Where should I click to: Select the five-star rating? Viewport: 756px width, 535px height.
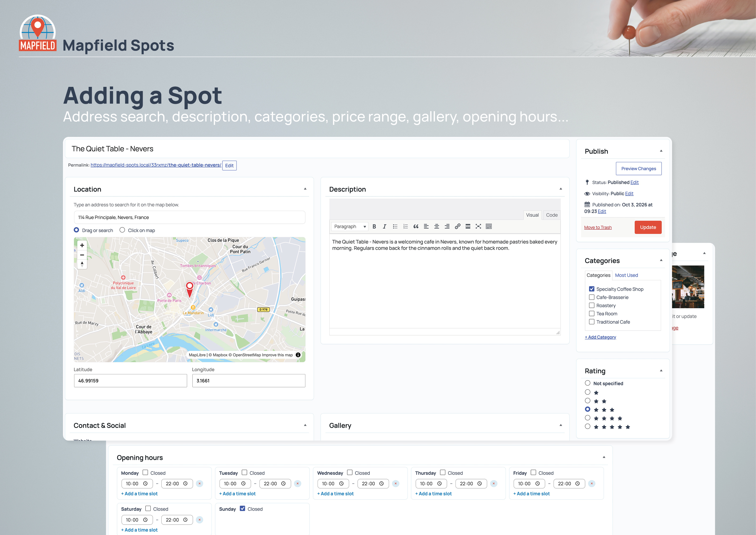[x=587, y=426]
